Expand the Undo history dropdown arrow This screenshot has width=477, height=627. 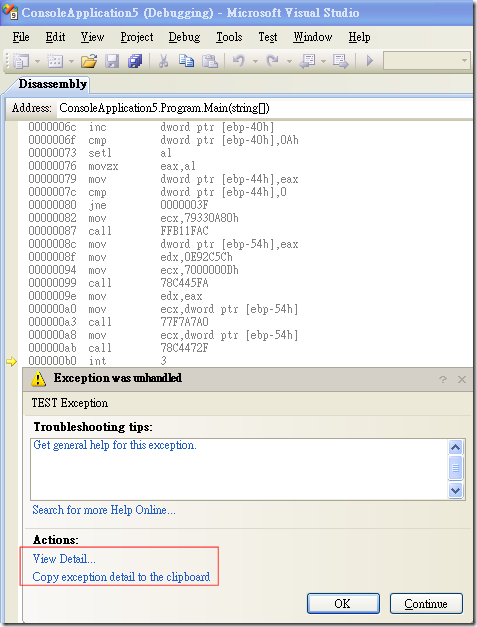255,61
